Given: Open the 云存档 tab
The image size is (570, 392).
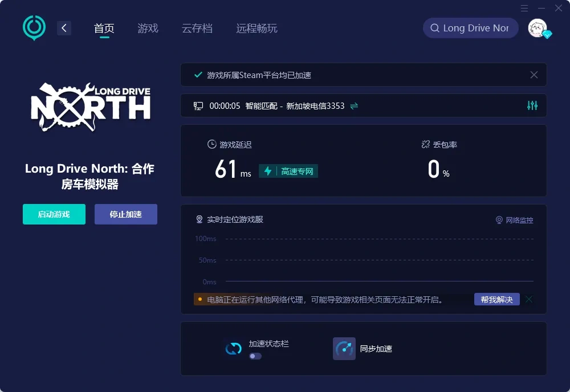Looking at the screenshot, I should [197, 27].
